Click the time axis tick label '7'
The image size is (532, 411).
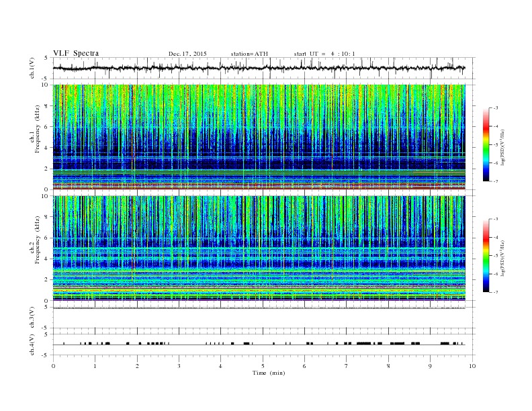[x=347, y=366]
